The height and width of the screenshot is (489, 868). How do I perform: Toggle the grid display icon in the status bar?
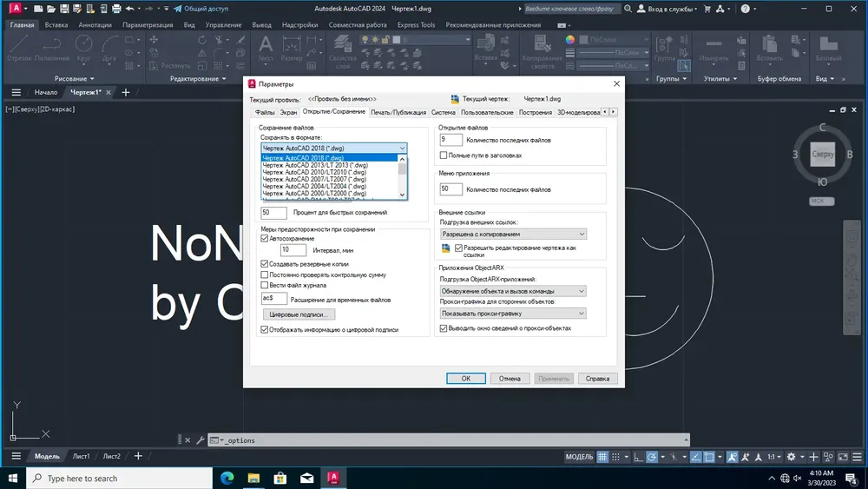tap(602, 457)
